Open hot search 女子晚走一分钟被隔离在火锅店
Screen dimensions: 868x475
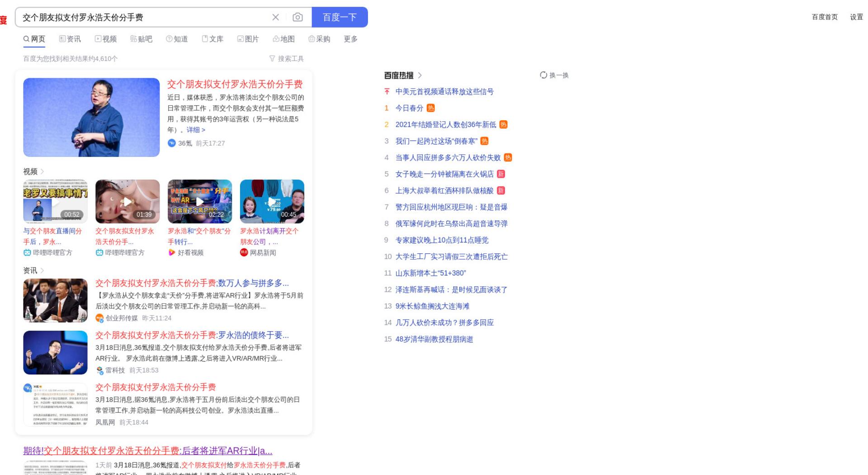pos(444,174)
